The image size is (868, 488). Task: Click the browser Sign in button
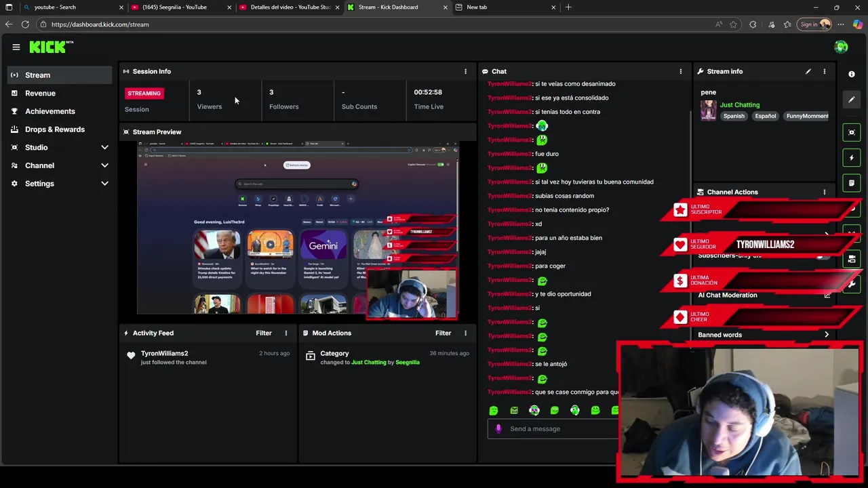(x=815, y=24)
